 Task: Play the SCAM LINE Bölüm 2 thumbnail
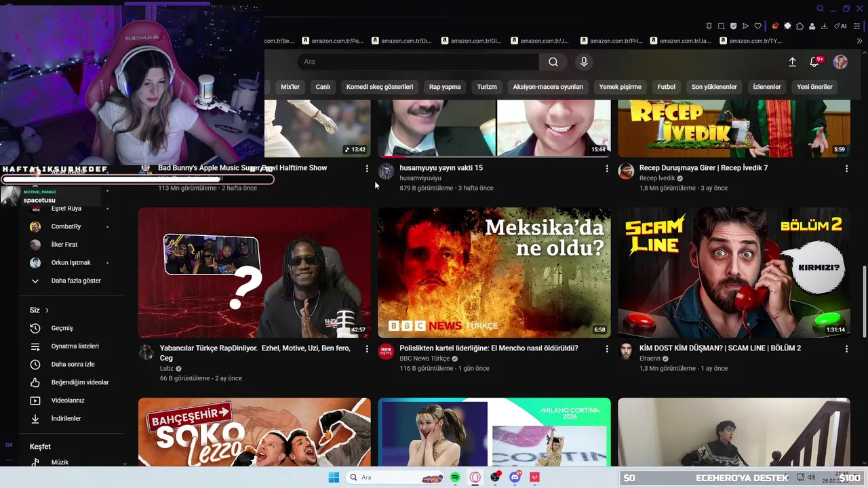coord(734,272)
